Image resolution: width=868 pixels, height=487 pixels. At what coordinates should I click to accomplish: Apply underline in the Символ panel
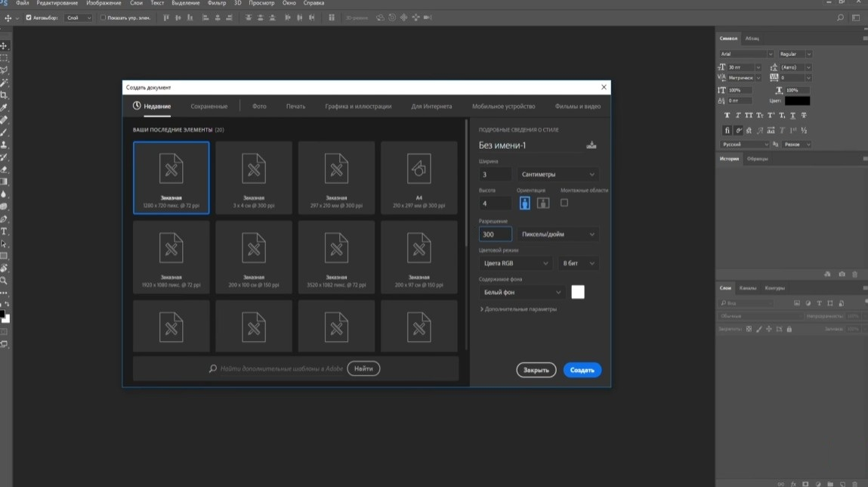(x=792, y=115)
